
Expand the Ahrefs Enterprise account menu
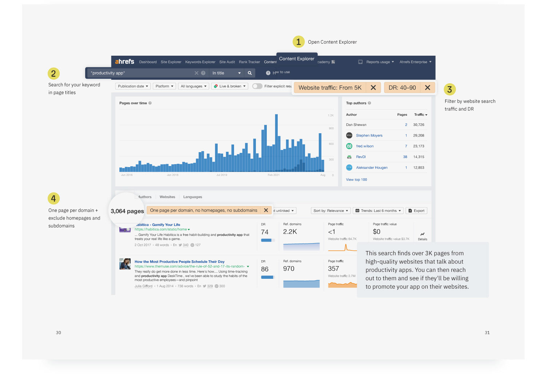415,62
